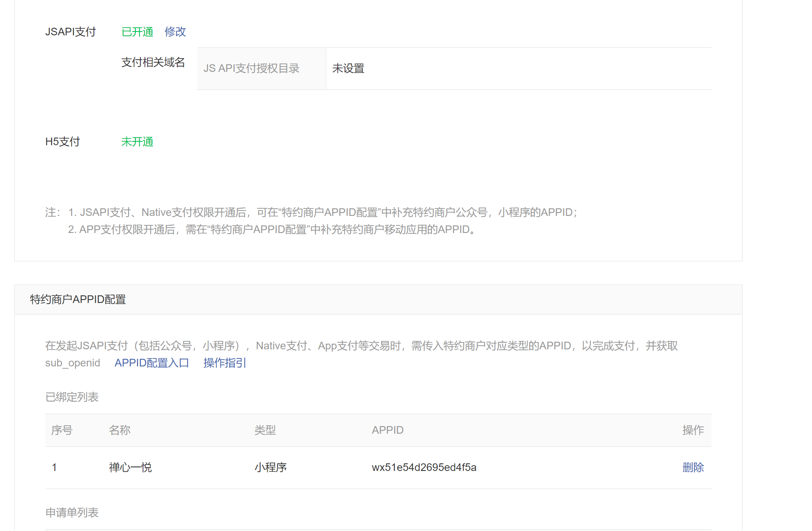This screenshot has height=531, width=812.
Task: Click the 操作 column header
Action: pos(693,430)
